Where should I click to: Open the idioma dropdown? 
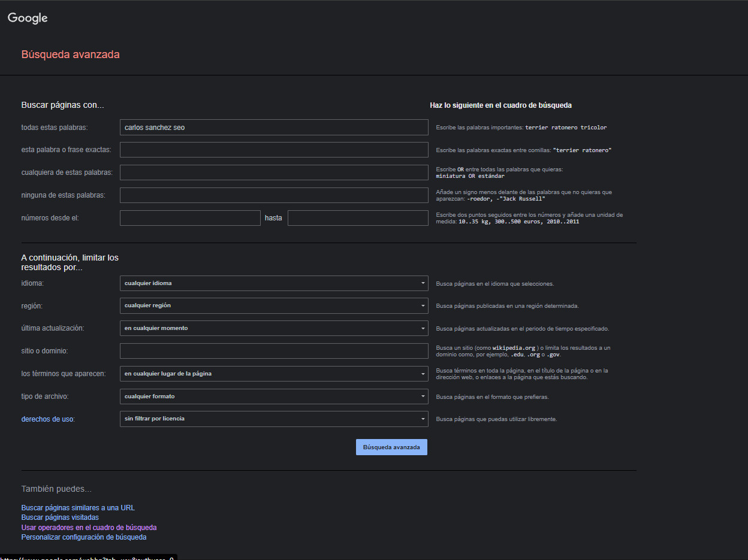tap(274, 283)
